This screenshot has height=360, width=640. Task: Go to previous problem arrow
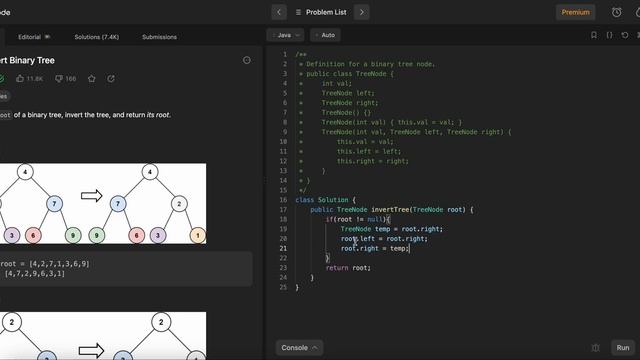point(279,12)
